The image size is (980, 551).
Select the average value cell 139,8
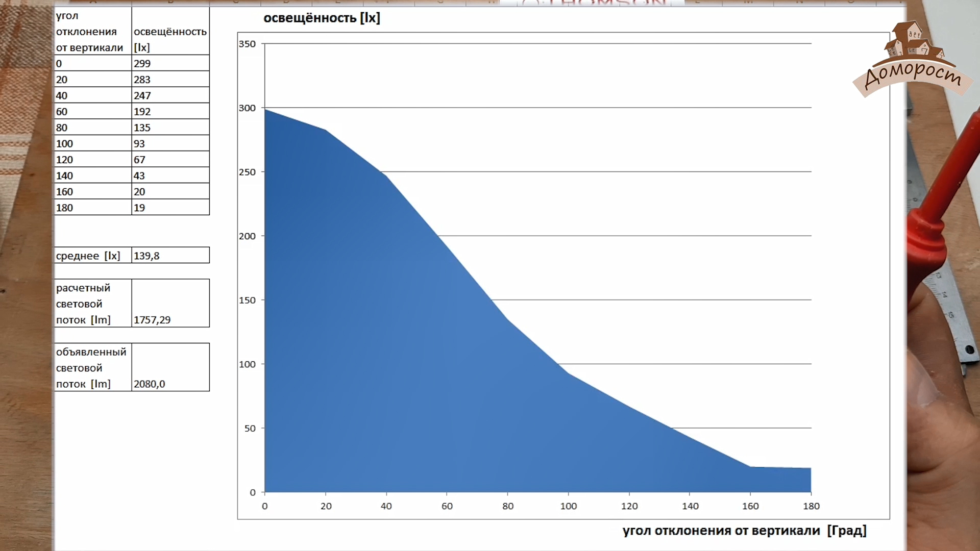[x=169, y=256]
